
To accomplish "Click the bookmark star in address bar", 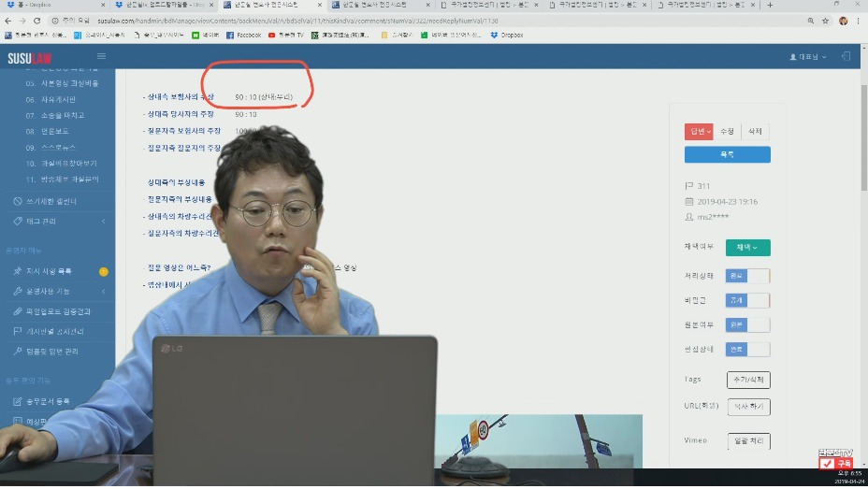I will pyautogui.click(x=808, y=21).
